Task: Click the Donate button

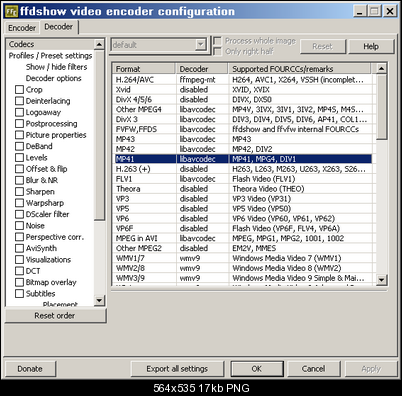Action: (x=30, y=369)
